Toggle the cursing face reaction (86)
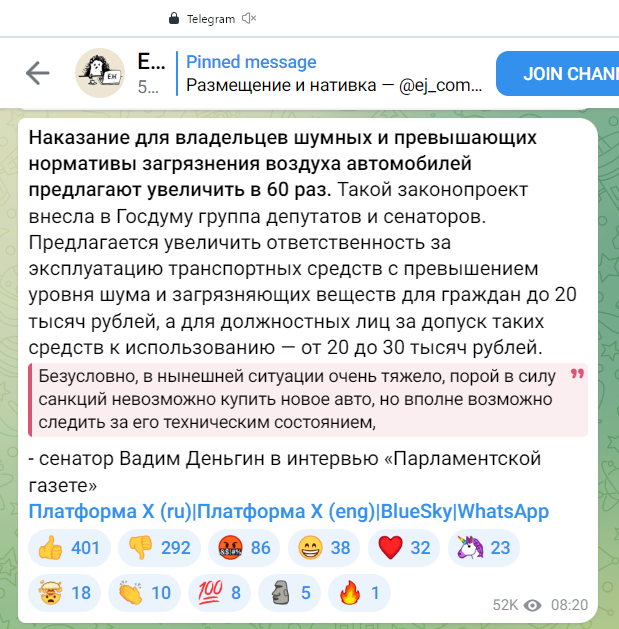The image size is (619, 629). pos(244,548)
